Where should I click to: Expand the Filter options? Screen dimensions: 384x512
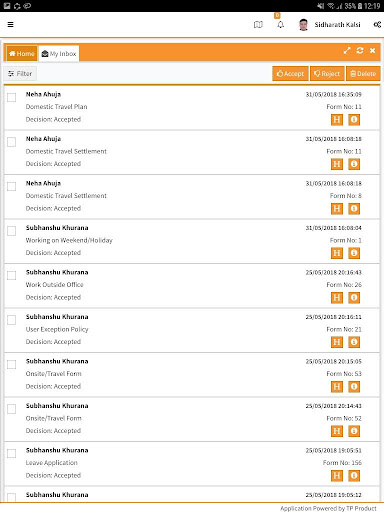[x=20, y=74]
